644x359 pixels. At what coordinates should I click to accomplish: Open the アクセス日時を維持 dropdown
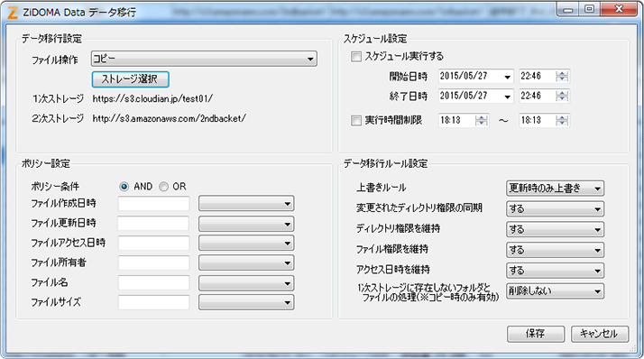[x=555, y=271]
